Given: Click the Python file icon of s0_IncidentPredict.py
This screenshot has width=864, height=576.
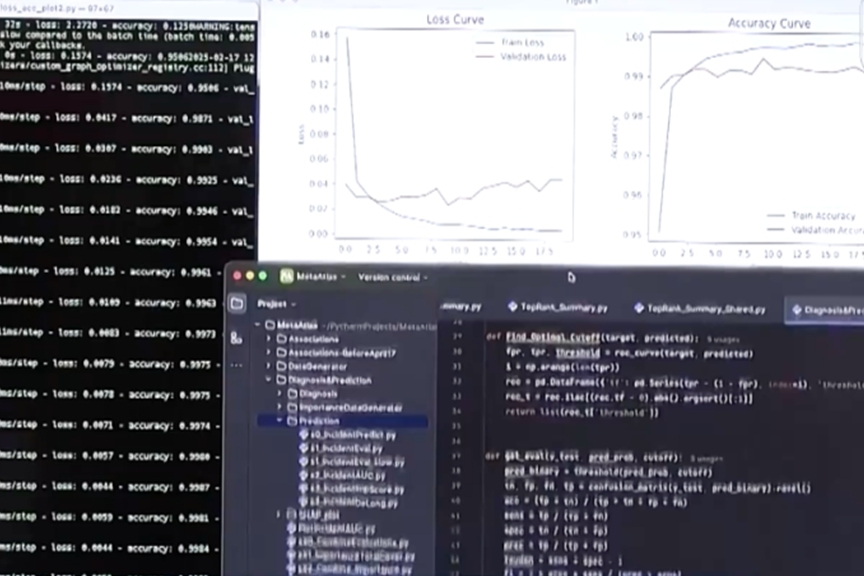Looking at the screenshot, I should click(x=303, y=435).
